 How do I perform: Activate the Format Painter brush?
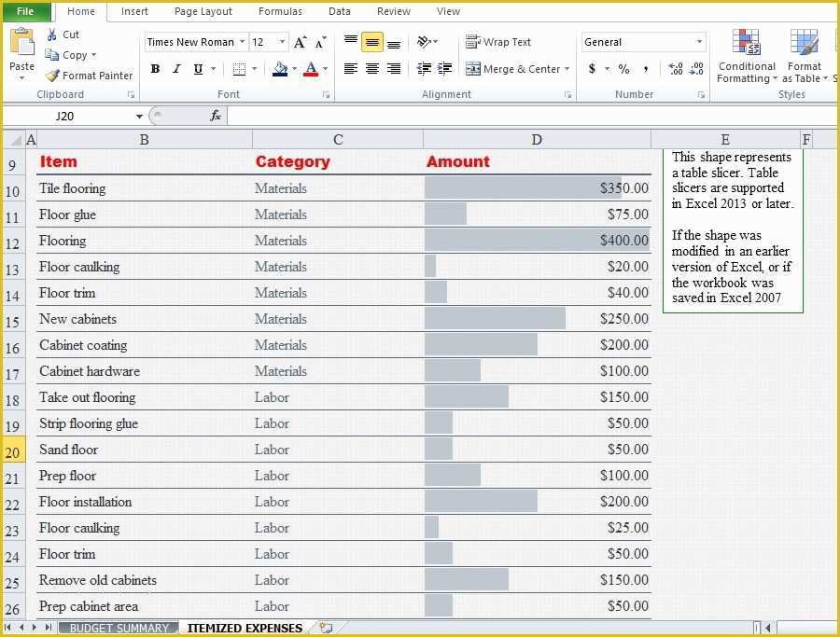(52, 76)
